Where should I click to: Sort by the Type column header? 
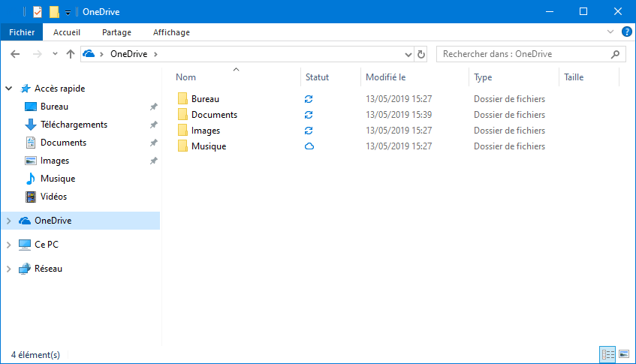[x=483, y=77]
